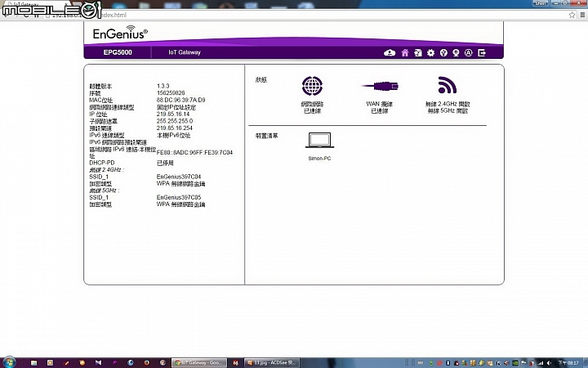Click the USB tools round icon
This screenshot has height=368, width=588.
[x=443, y=53]
